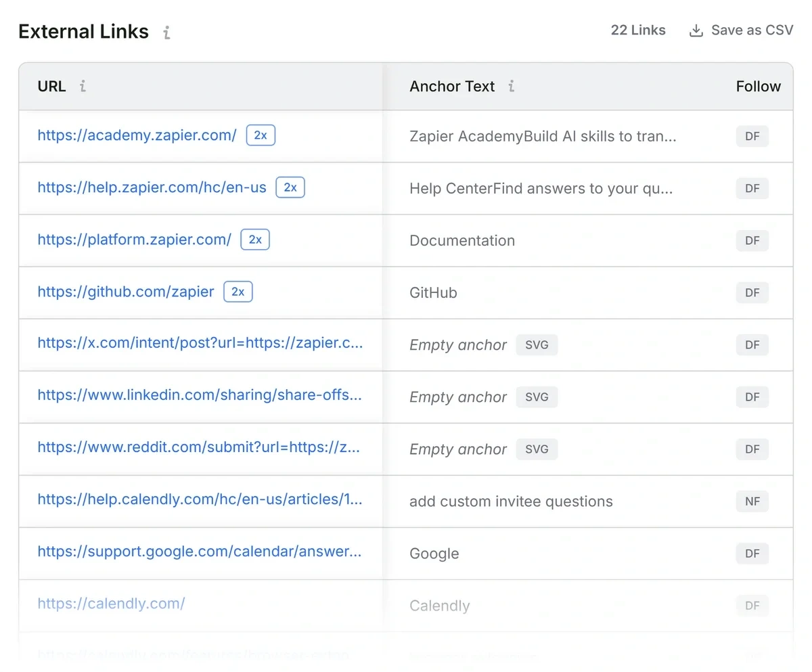Viewport: 812px width, 672px height.
Task: Click the DF badge in help.zapier.com row
Action: (752, 188)
